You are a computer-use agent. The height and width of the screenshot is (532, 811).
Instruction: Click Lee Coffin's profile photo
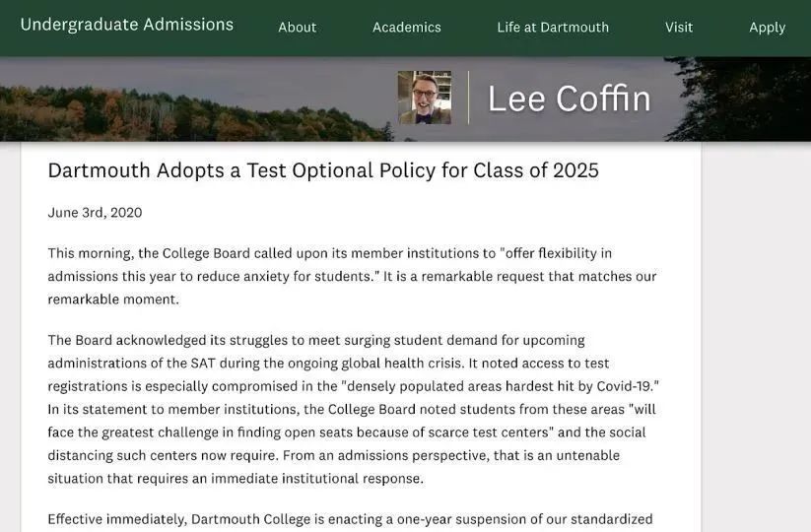coord(425,98)
